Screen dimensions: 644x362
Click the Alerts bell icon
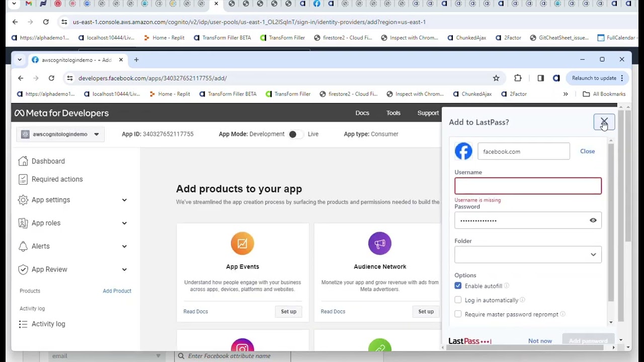pos(23,246)
